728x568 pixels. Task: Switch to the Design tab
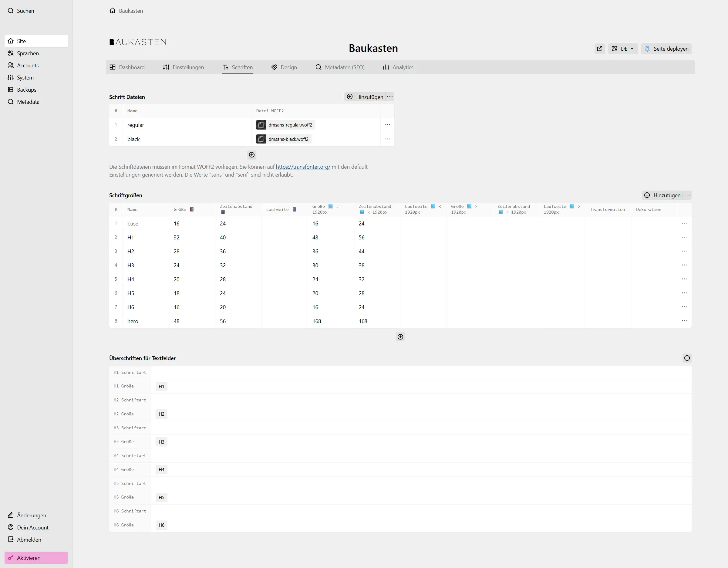click(284, 67)
